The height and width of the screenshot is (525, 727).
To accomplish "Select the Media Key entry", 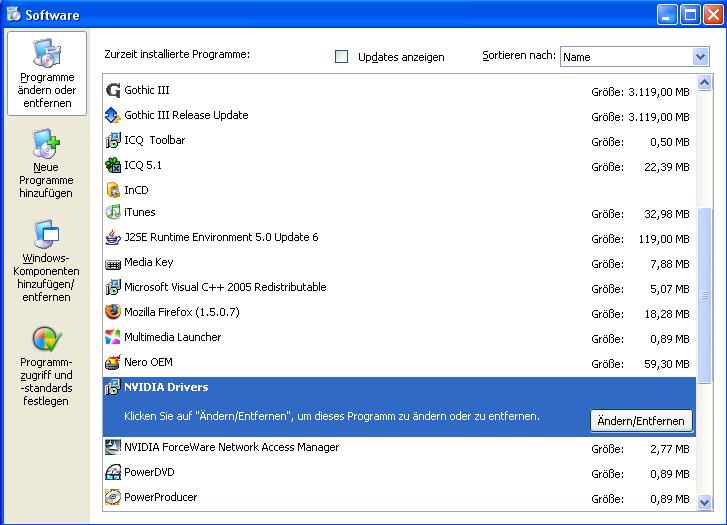I will pyautogui.click(x=149, y=262).
